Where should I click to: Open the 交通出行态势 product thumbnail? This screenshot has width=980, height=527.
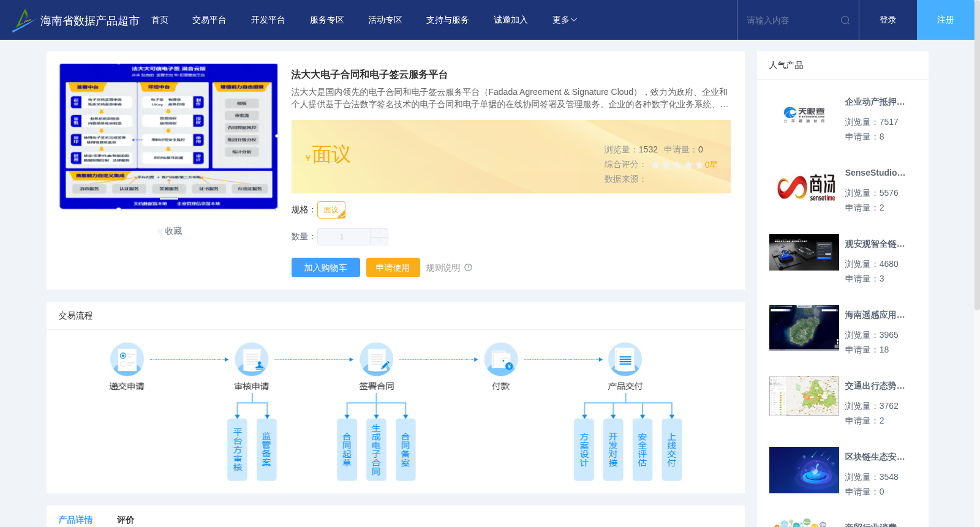[x=804, y=396]
